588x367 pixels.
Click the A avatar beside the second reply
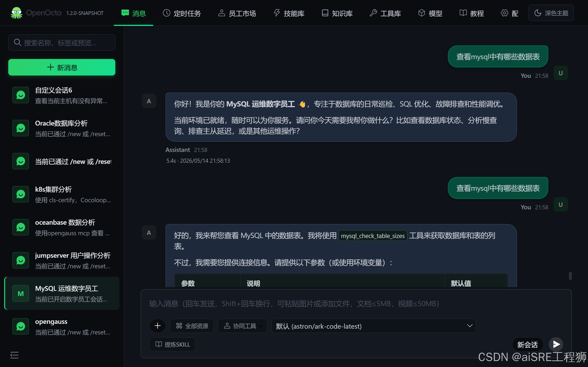pyautogui.click(x=149, y=233)
